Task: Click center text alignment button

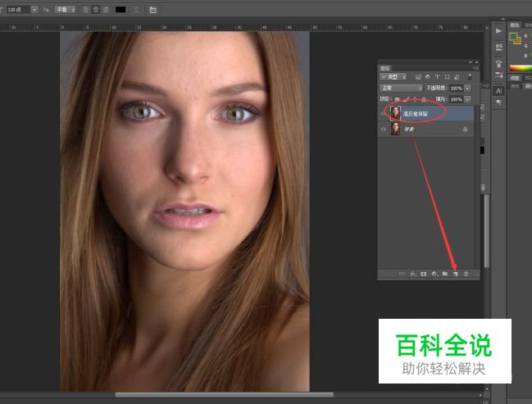Action: coord(95,9)
